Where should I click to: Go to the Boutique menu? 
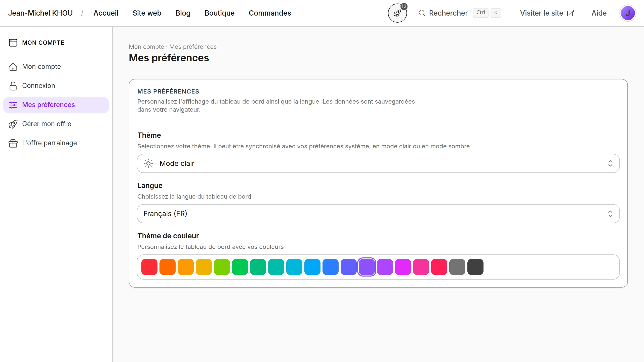point(219,13)
